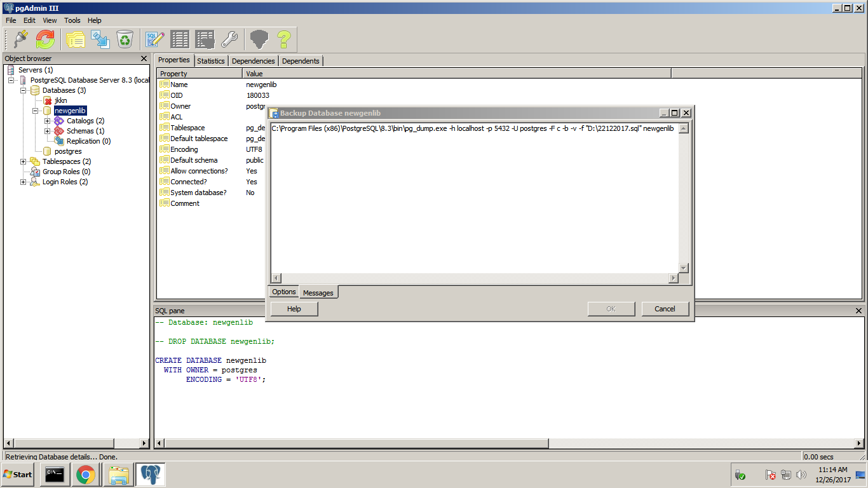Screen dimensions: 868x488
Task: Switch to the Options tab in Backup dialog
Action: click(x=284, y=292)
